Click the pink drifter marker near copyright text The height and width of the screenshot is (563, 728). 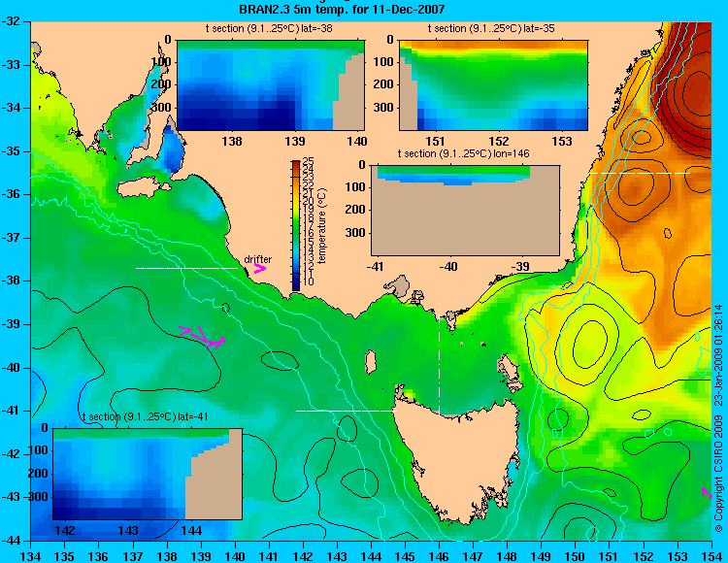point(707,493)
